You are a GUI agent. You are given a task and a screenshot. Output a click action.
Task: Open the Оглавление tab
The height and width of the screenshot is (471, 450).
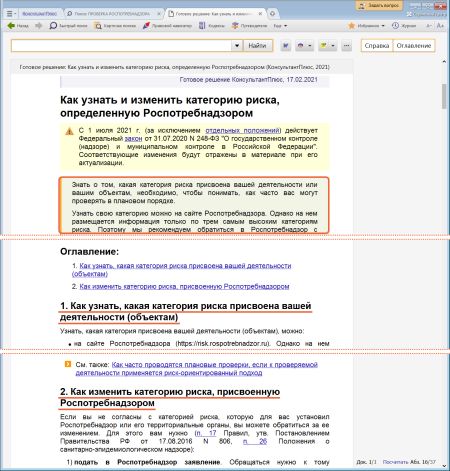point(414,46)
